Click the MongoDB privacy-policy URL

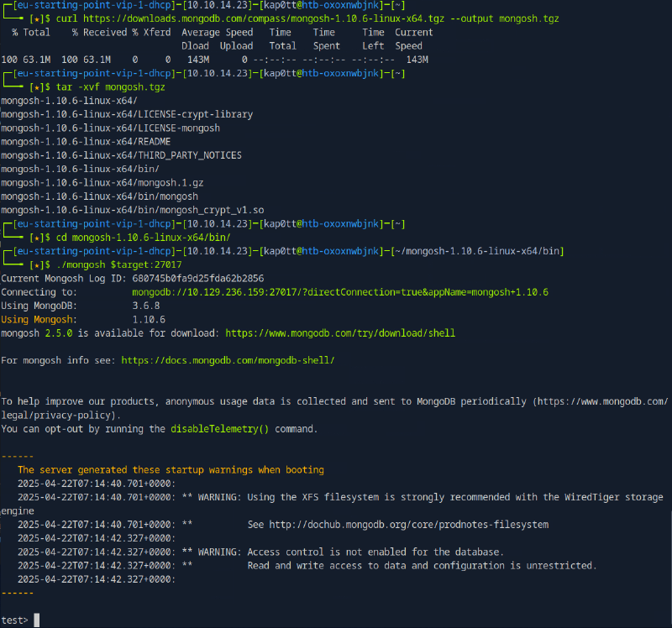pyautogui.click(x=602, y=401)
